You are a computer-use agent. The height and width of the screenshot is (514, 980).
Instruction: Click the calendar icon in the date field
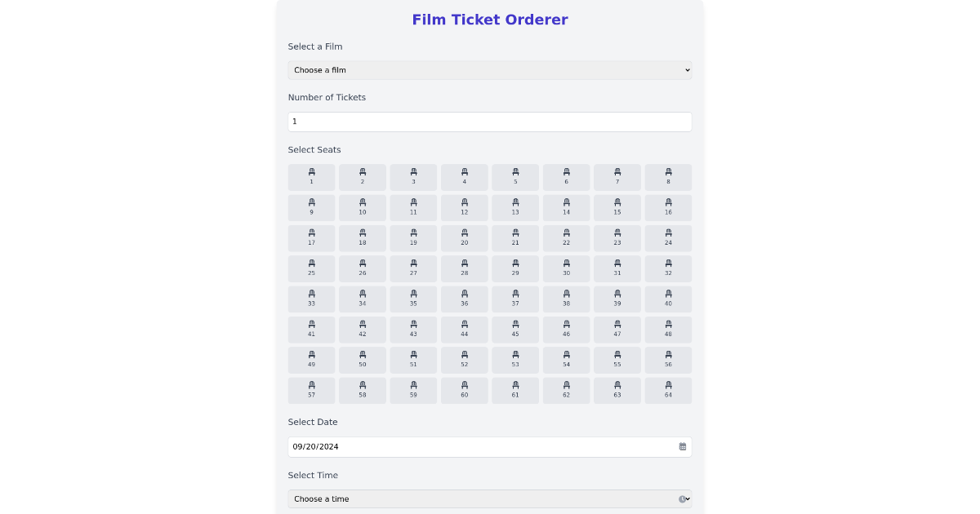point(683,446)
